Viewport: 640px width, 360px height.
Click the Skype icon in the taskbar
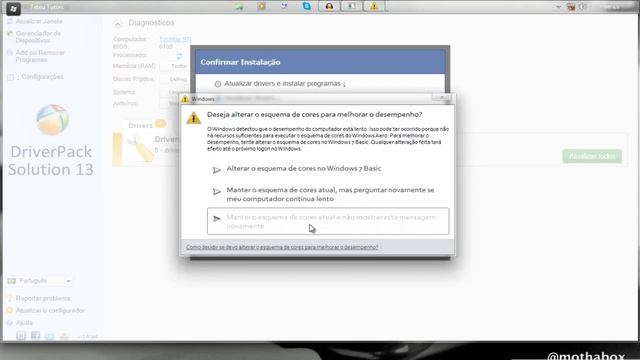coord(307,6)
